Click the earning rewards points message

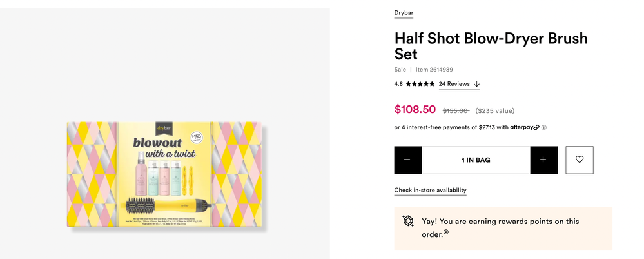(x=500, y=227)
